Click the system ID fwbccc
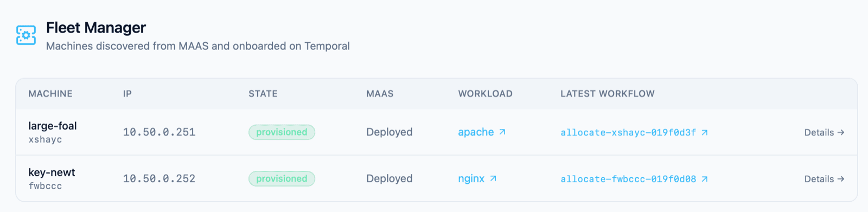 click(45, 186)
